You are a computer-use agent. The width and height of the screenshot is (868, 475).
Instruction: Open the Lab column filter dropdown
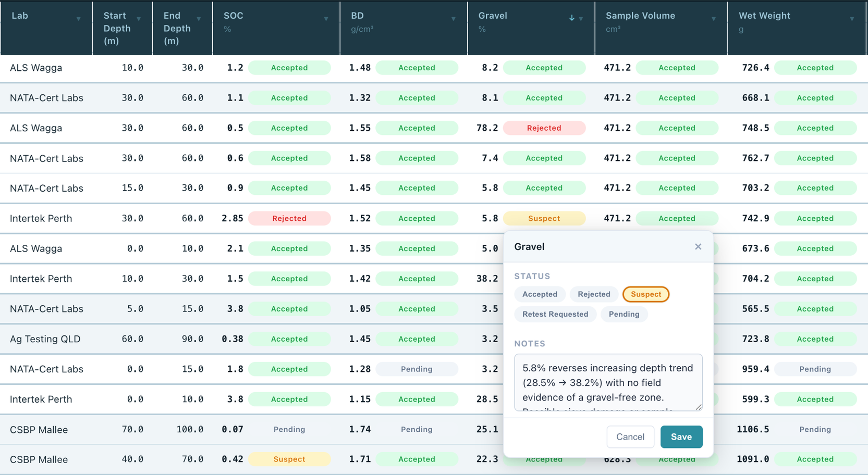78,19
